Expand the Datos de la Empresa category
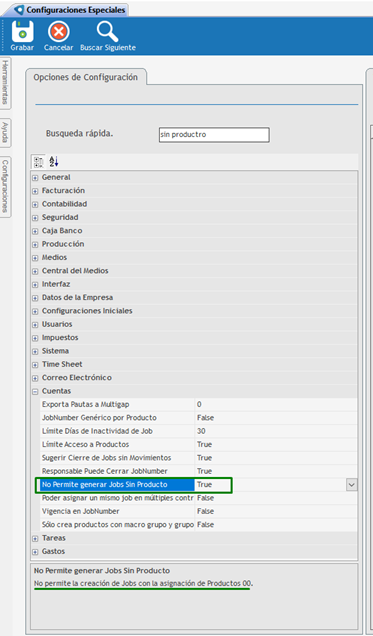 click(35, 298)
